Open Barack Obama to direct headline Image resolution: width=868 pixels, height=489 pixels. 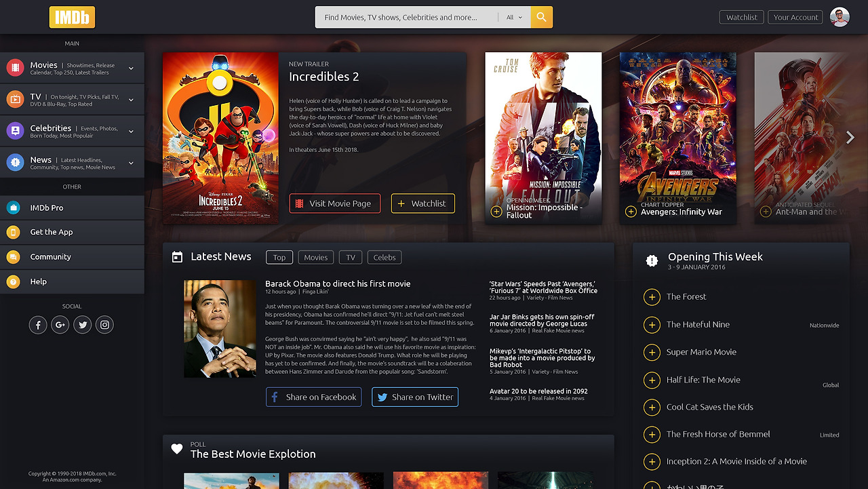point(338,283)
